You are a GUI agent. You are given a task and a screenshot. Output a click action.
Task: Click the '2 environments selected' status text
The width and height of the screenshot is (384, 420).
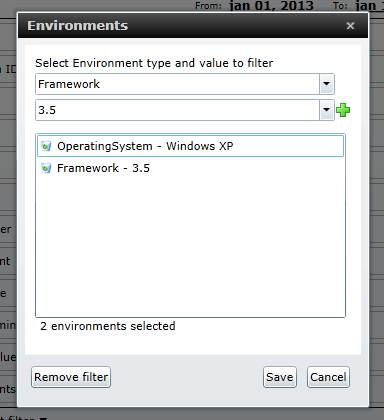click(108, 326)
